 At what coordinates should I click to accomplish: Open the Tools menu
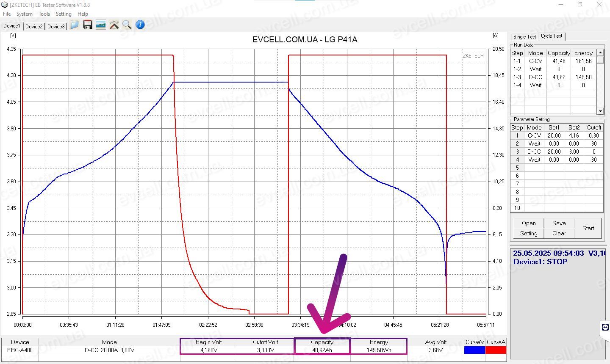pos(44,14)
